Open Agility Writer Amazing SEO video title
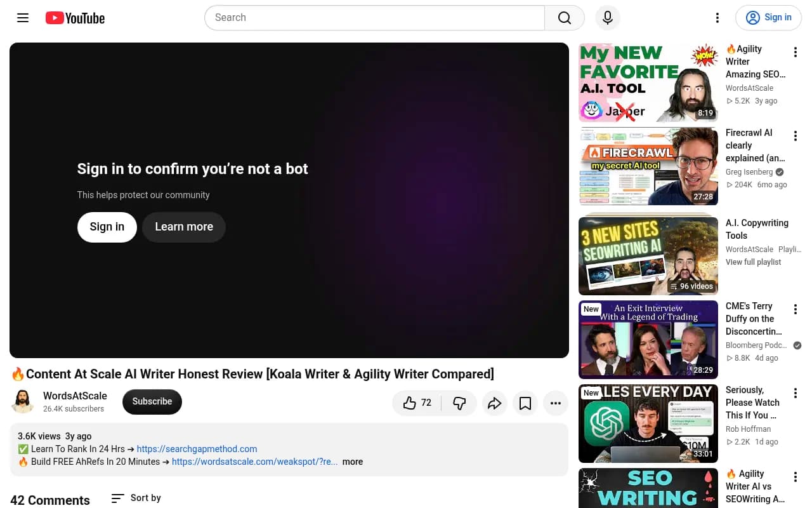The width and height of the screenshot is (812, 508). tap(756, 62)
